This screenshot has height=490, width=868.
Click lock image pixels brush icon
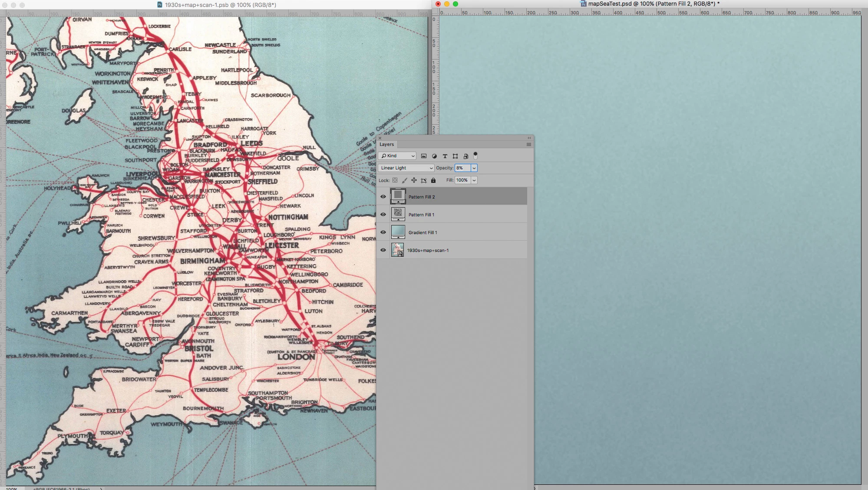pos(404,180)
